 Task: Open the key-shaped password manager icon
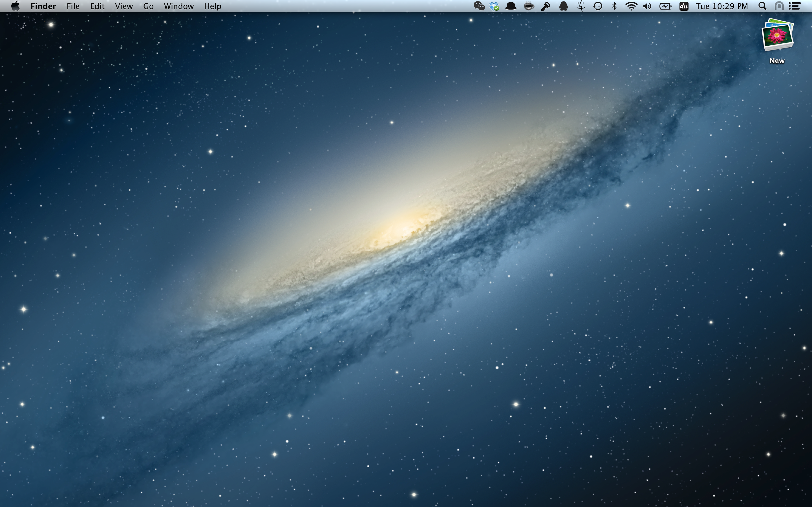pyautogui.click(x=546, y=6)
